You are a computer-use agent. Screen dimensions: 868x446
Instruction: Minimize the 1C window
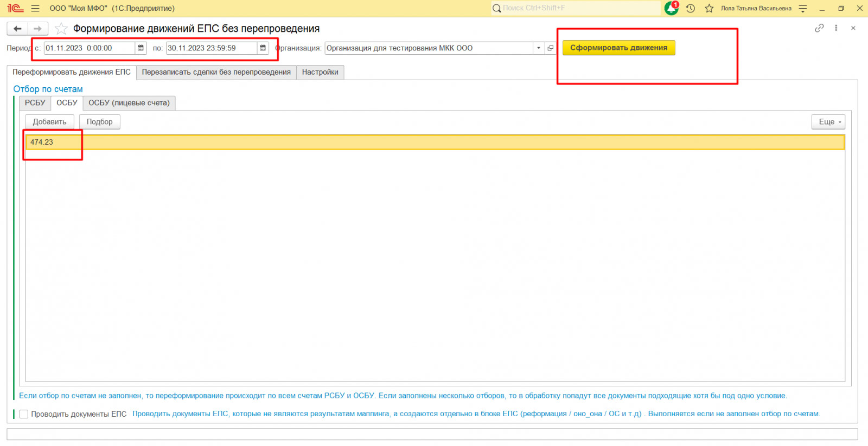822,9
